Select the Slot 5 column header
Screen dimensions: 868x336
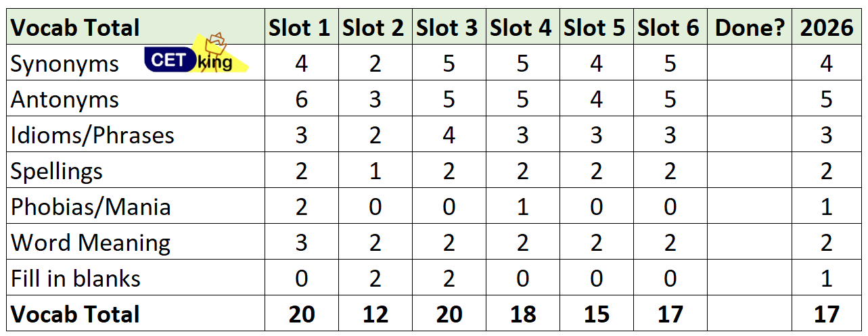(595, 28)
